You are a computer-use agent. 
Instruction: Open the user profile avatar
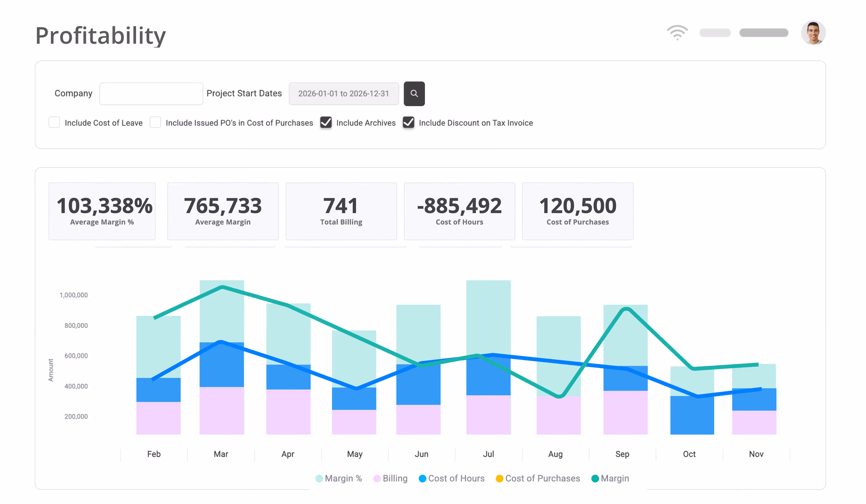pyautogui.click(x=813, y=33)
